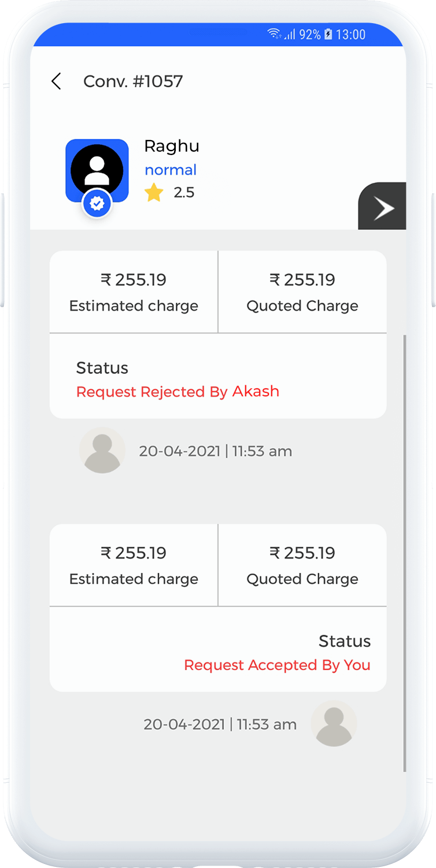436x868 pixels.
Task: Expand the dark arrow side panel
Action: (x=383, y=207)
